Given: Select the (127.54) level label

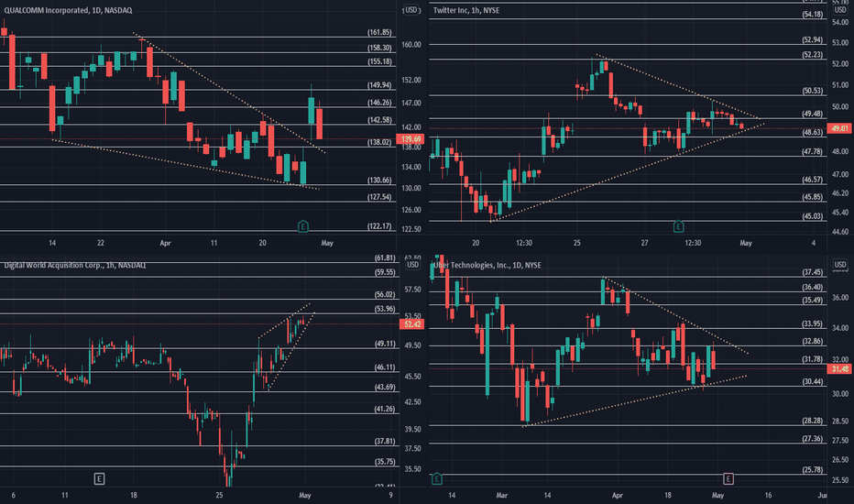Looking at the screenshot, I should (379, 197).
